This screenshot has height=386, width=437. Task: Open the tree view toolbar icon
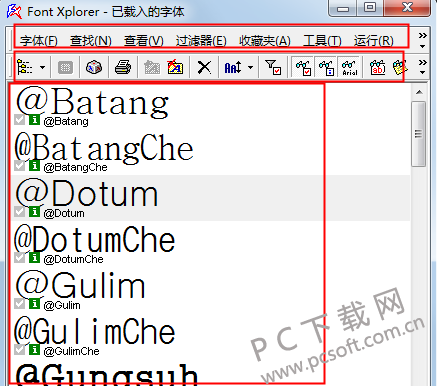25,67
